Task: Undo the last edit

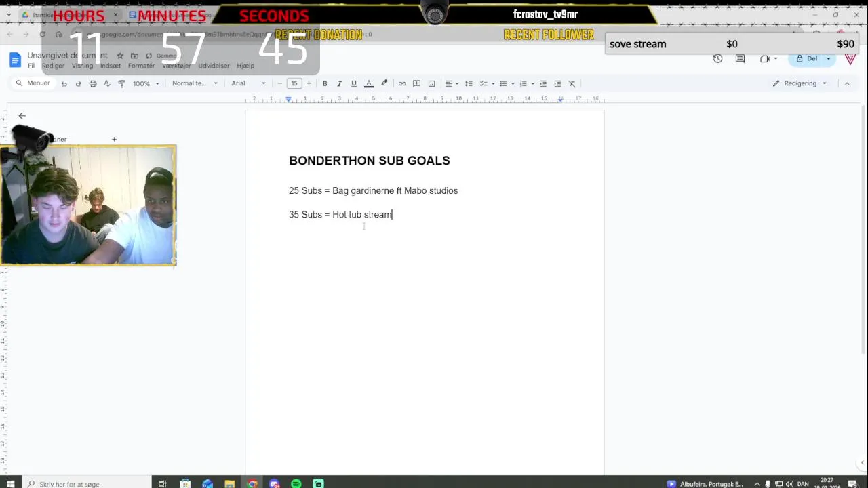Action: 64,83
